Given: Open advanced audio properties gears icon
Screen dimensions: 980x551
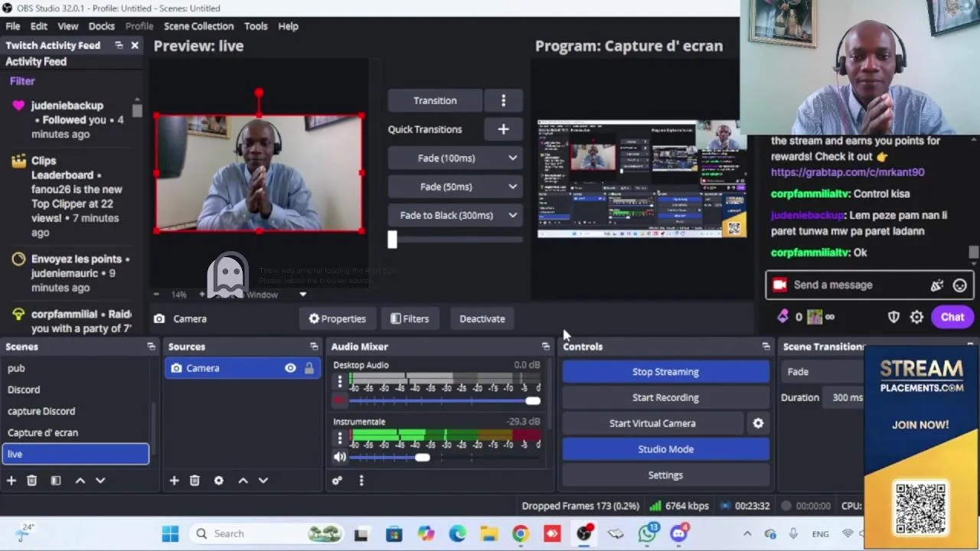Looking at the screenshot, I should [337, 481].
